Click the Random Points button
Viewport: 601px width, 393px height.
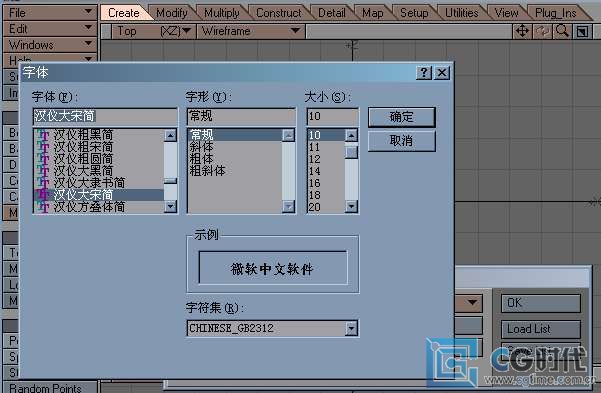[49, 387]
